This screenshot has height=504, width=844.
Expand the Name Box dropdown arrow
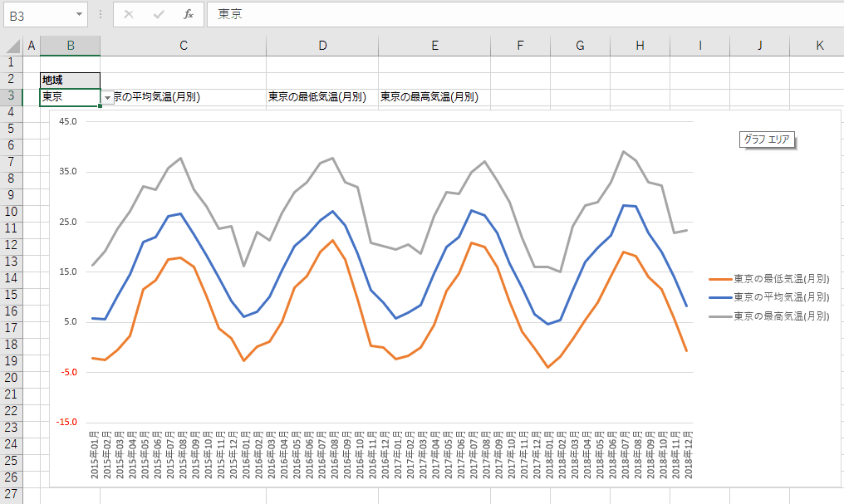click(x=79, y=14)
